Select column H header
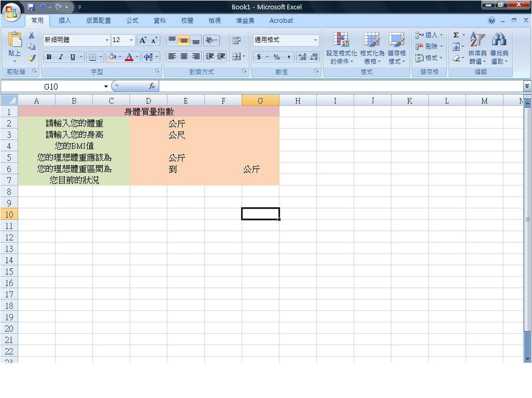This screenshot has height=398, width=532. point(298,101)
